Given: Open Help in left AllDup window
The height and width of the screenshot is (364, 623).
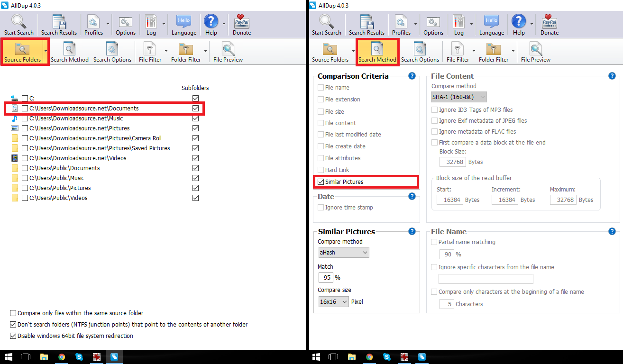Looking at the screenshot, I should coord(211,25).
